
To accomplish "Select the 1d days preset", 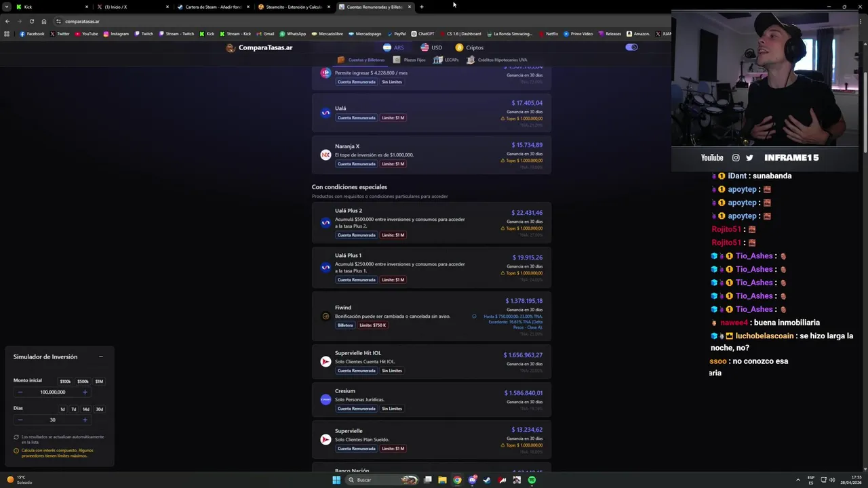I will [x=62, y=409].
